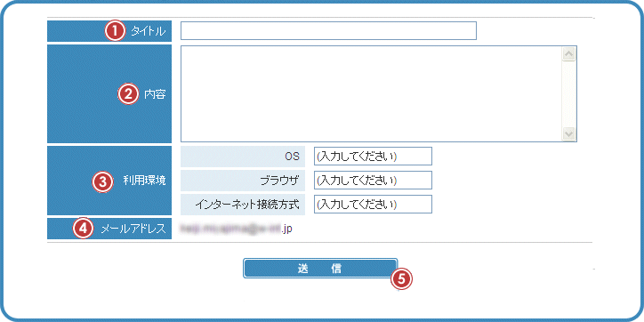This screenshot has height=322, width=644.
Task: Click the 内容 header label
Action: coord(155,94)
